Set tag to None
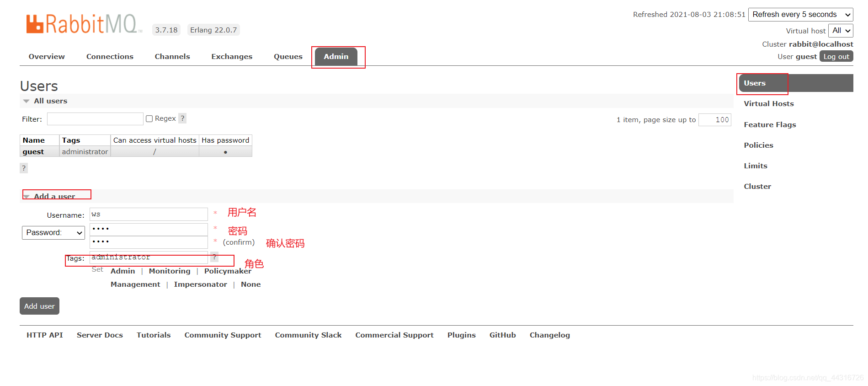The height and width of the screenshot is (386, 868). point(251,284)
